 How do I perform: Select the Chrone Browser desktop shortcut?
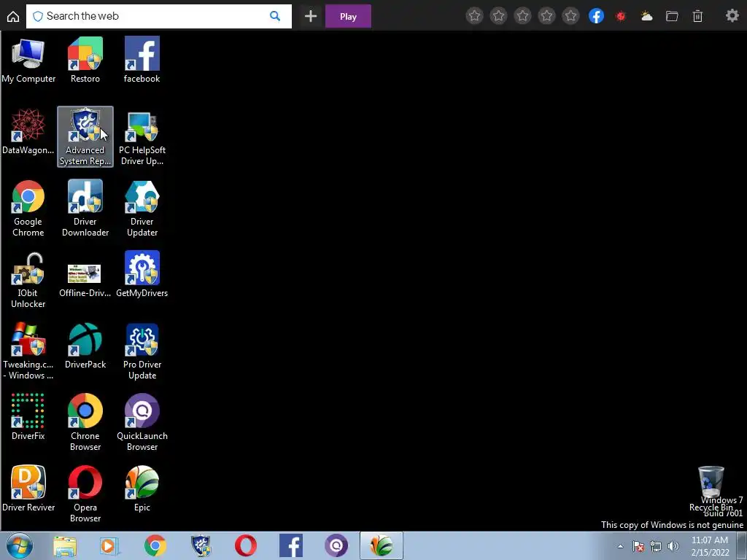(x=85, y=423)
